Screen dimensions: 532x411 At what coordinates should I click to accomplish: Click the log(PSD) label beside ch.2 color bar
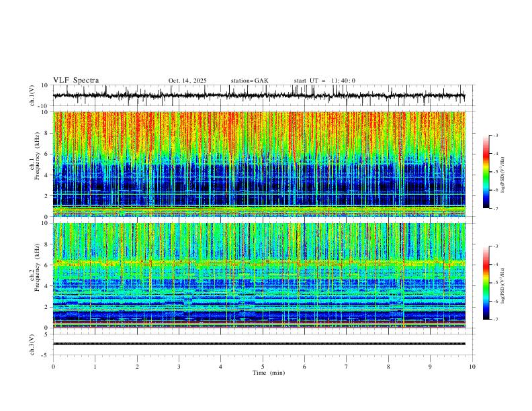pyautogui.click(x=502, y=285)
